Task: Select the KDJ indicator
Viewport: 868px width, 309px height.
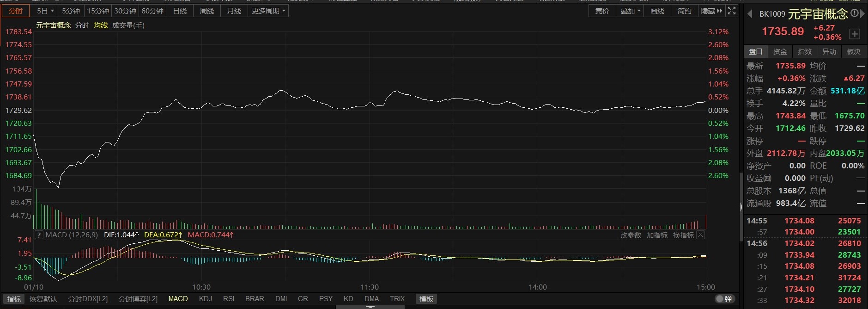Action: tap(206, 299)
